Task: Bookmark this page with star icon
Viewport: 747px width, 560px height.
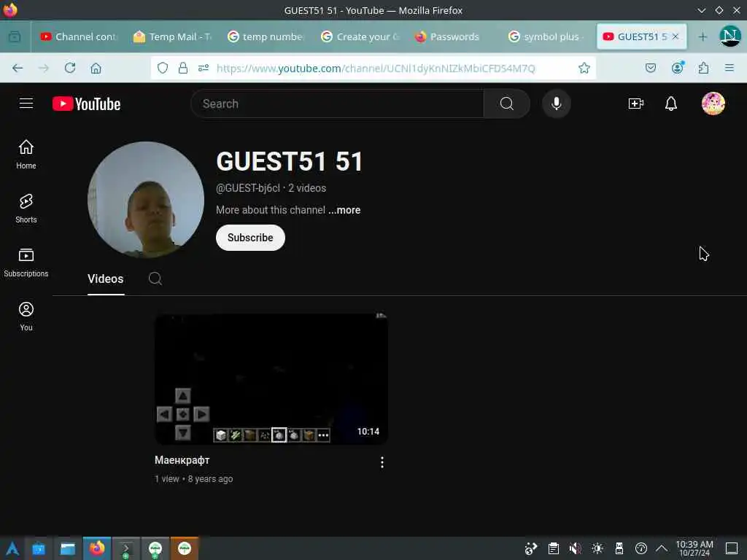Action: (x=584, y=68)
